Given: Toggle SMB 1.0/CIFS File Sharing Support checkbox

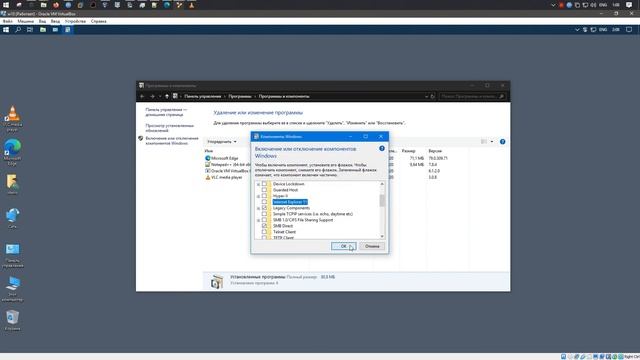Looking at the screenshot, I should click(264, 220).
